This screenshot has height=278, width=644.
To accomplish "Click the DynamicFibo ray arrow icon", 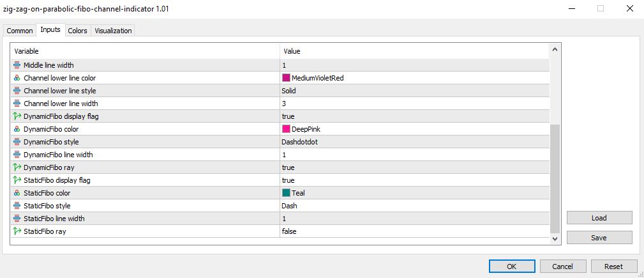I will tap(17, 167).
